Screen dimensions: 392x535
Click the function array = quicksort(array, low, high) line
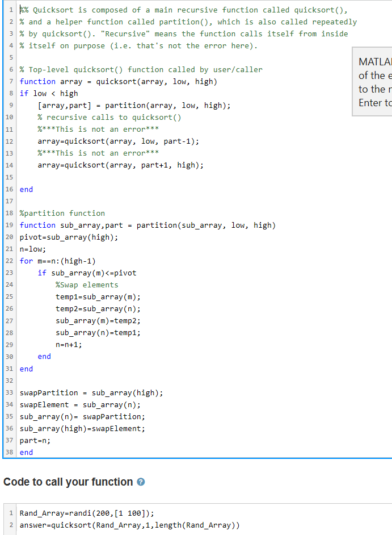pyautogui.click(x=119, y=82)
